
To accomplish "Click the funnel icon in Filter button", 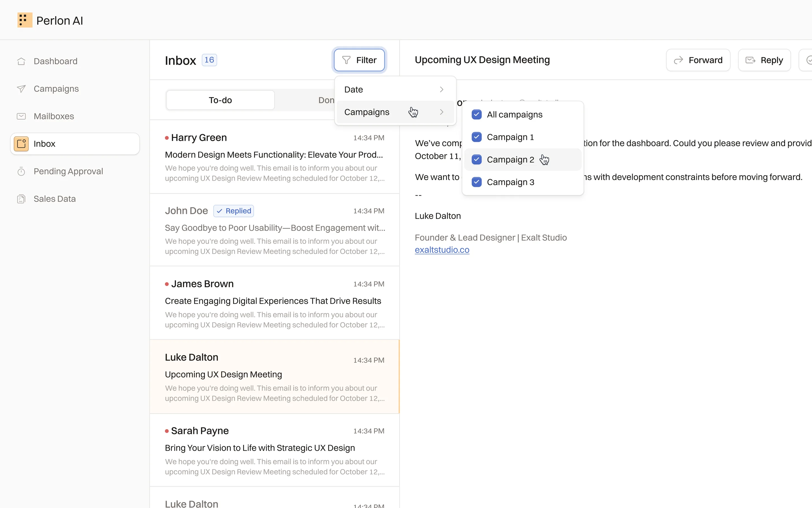I will pos(346,60).
